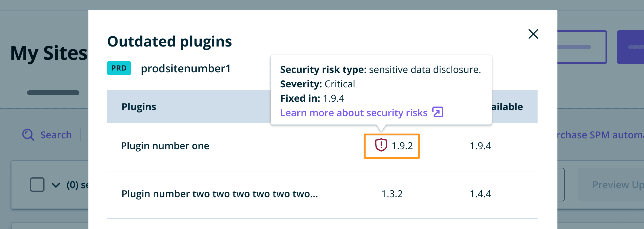Click the Search text label

point(56,135)
